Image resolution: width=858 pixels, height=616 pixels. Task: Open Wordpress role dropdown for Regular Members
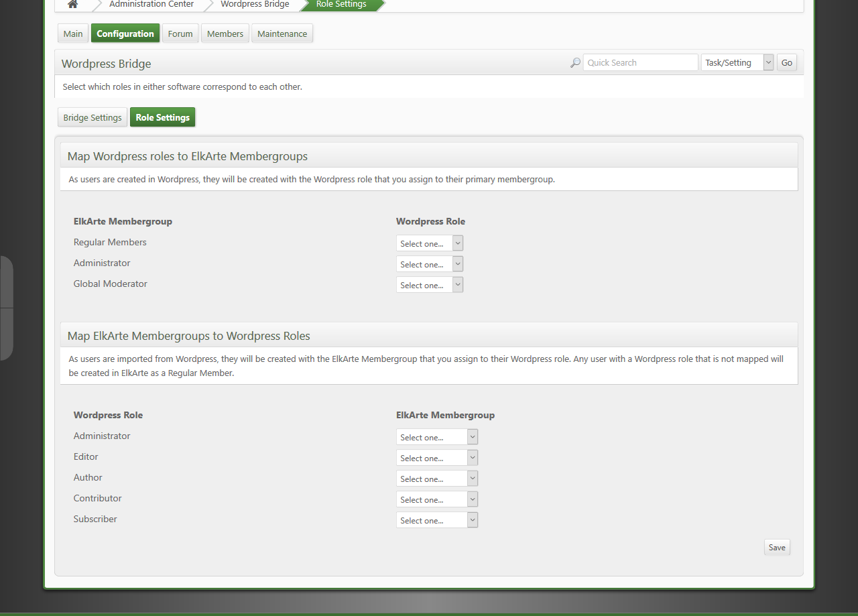[430, 243]
